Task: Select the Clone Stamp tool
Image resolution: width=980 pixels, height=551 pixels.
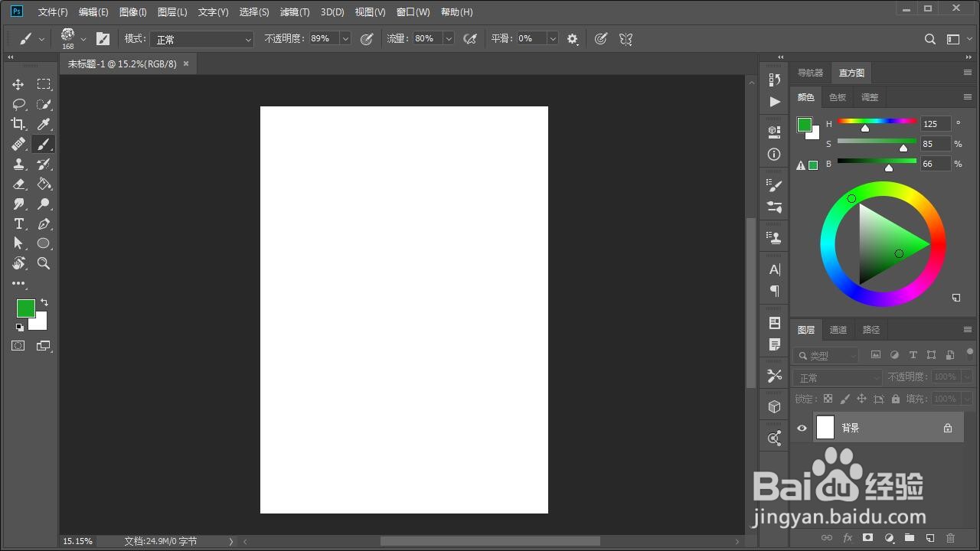Action: 18,164
